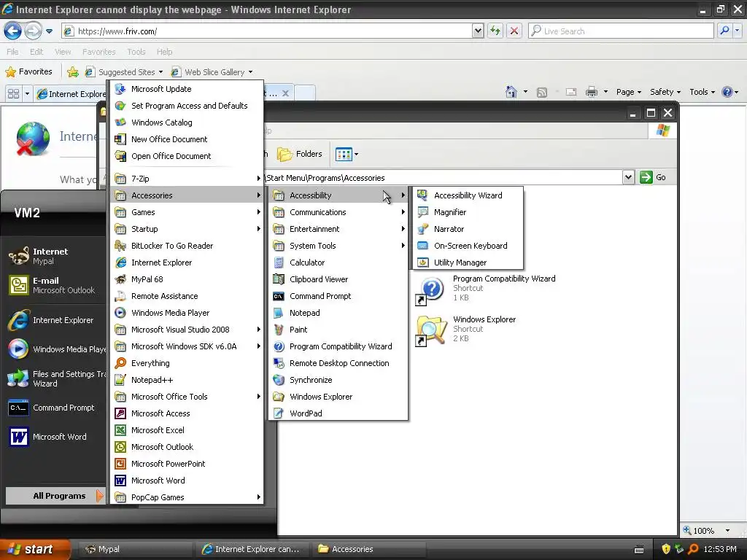747x560 pixels.
Task: Expand Microsoft Visual Studio 2008 folder
Action: (x=187, y=330)
